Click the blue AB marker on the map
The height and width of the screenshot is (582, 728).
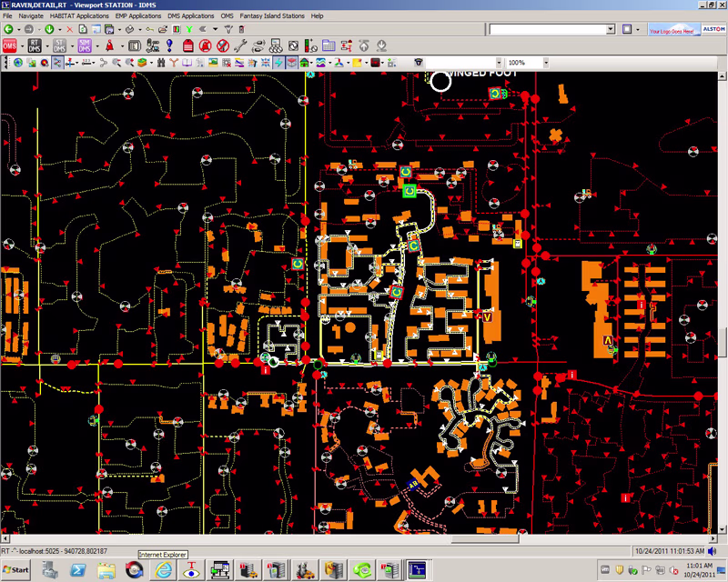pyautogui.click(x=413, y=485)
